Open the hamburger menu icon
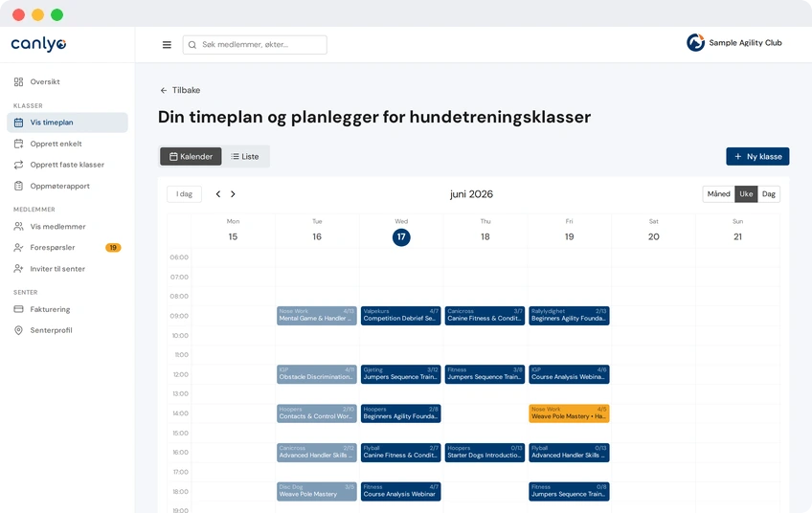Viewport: 812px width, 513px height. (x=167, y=45)
